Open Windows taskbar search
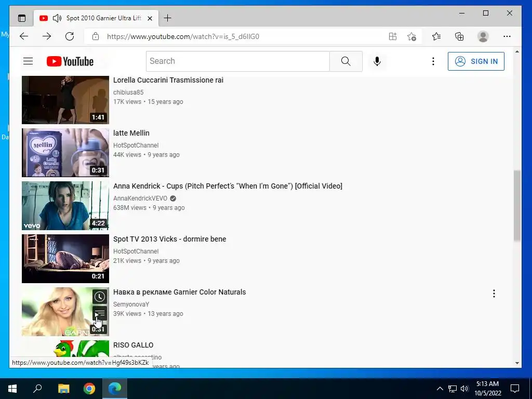 click(x=37, y=389)
